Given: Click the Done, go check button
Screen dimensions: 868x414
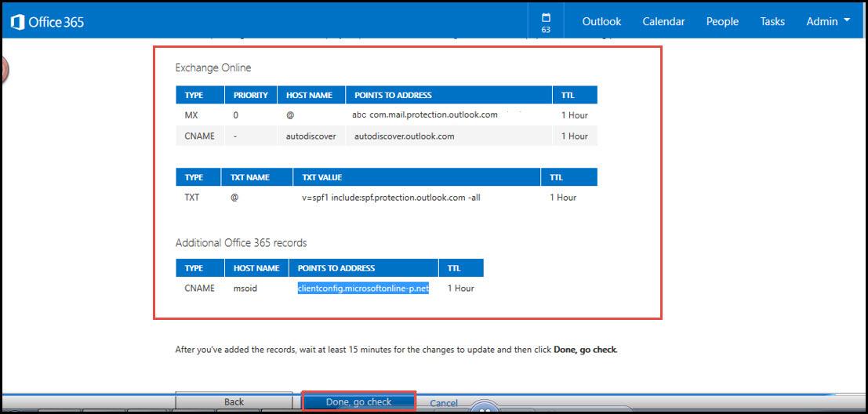Looking at the screenshot, I should [x=358, y=401].
